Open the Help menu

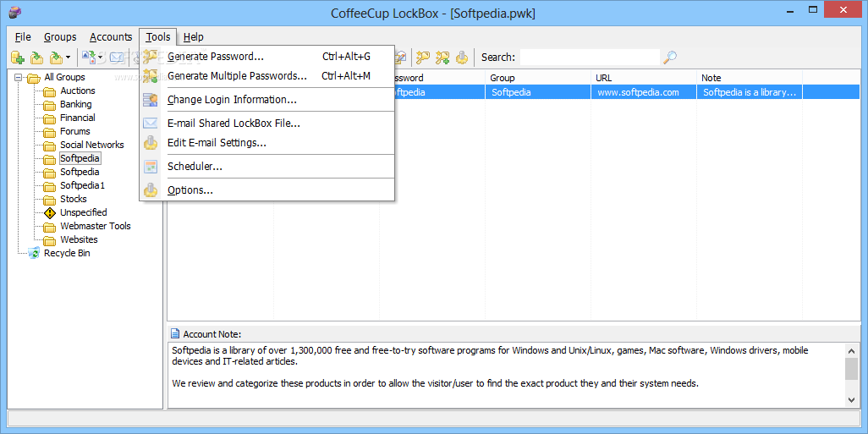click(x=193, y=37)
